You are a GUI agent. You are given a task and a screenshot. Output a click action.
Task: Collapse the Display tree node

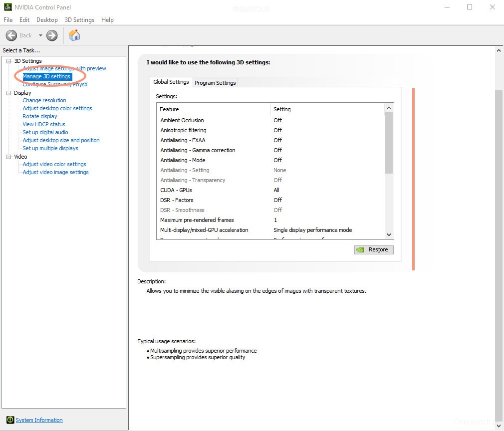tap(8, 93)
